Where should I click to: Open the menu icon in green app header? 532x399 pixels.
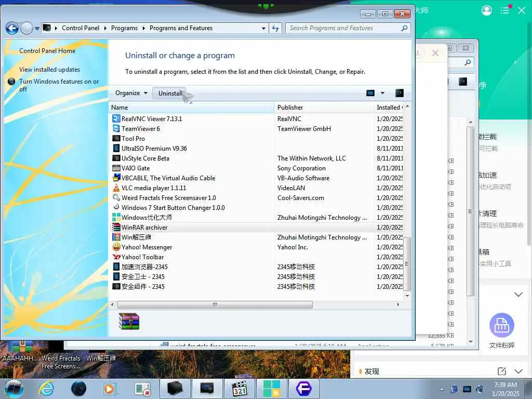[x=505, y=10]
